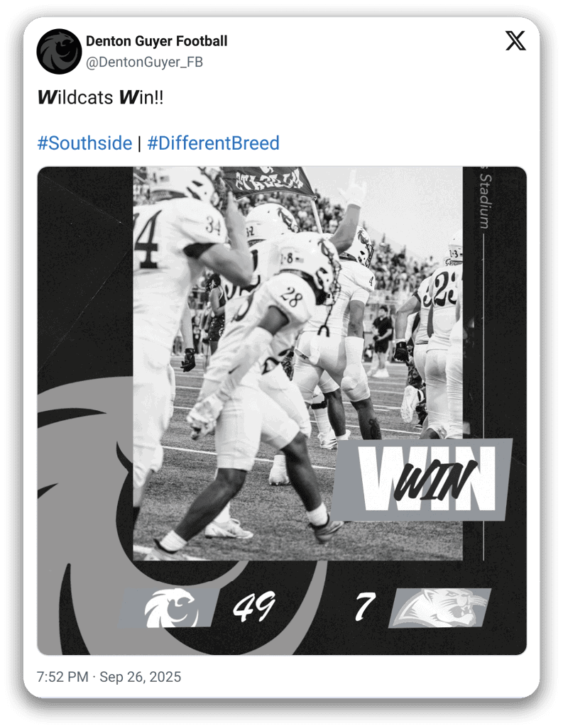Click the flag at top of the photo
563x728 pixels.
(268, 182)
